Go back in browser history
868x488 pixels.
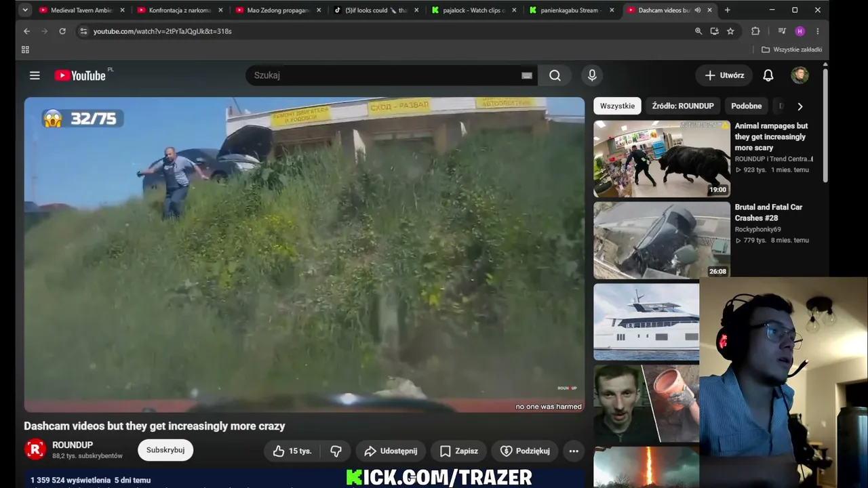click(26, 31)
